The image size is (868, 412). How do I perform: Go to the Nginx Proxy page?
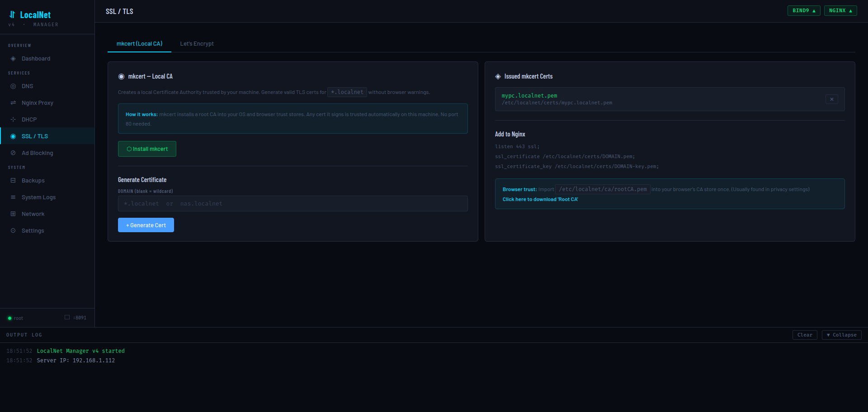[47, 103]
